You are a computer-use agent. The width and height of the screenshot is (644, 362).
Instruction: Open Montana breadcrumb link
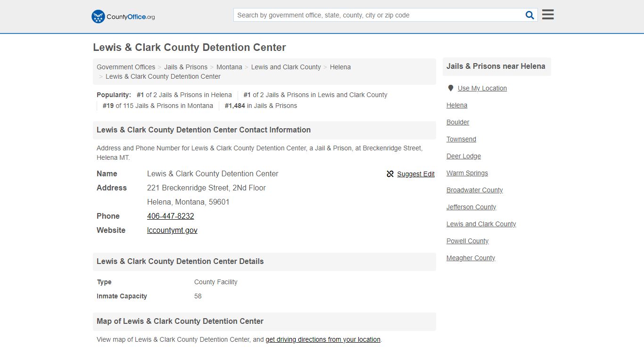coord(229,67)
